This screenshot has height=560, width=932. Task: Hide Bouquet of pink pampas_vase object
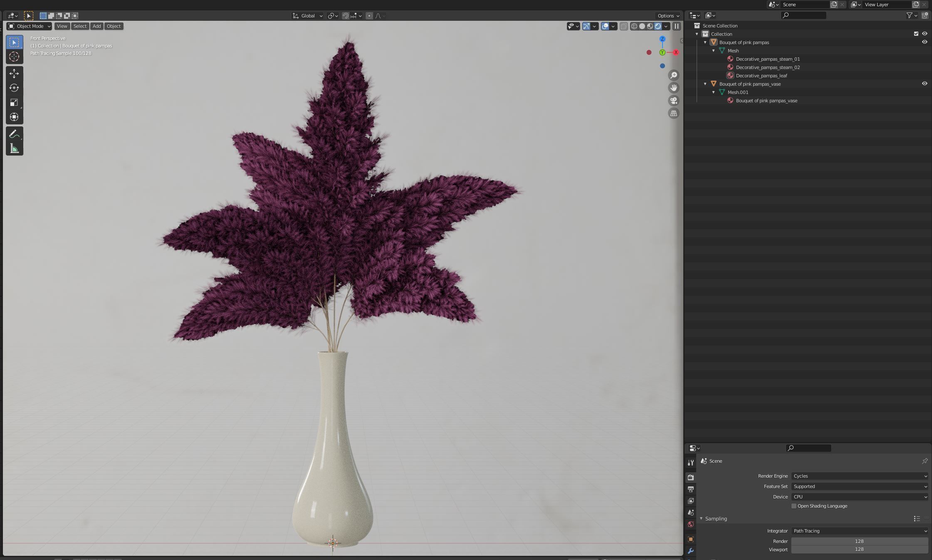[925, 84]
